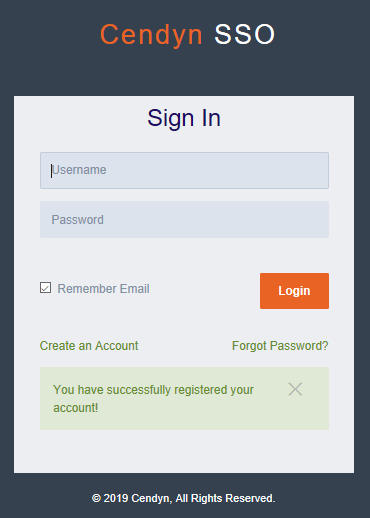Viewport: 370px width, 518px height.
Task: Toggle the Remember Email checkbox
Action: click(45, 288)
